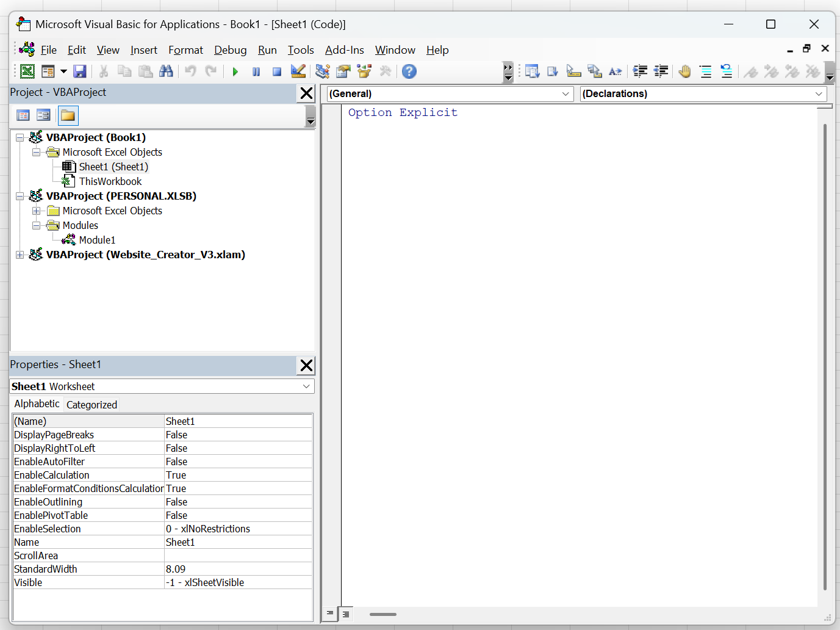This screenshot has height=630, width=840.
Task: Click List Properties/Methods edit toolbar icon
Action: (x=533, y=71)
